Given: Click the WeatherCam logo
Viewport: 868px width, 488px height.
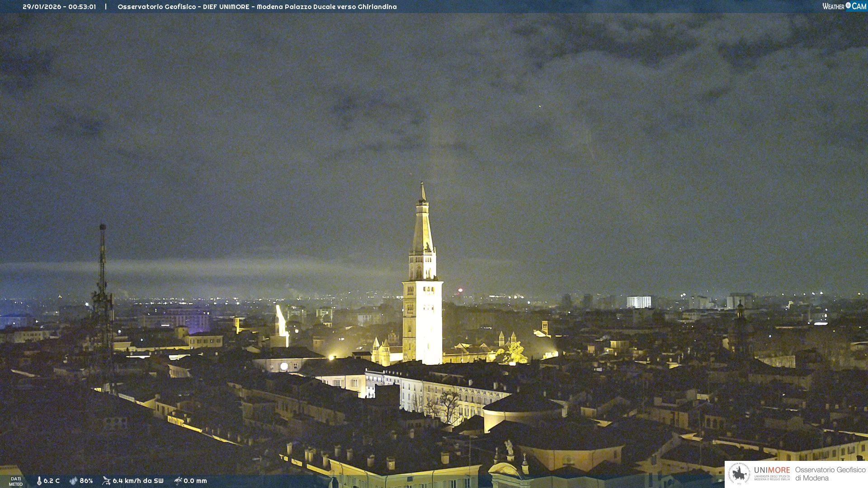Looking at the screenshot, I should tap(844, 6).
